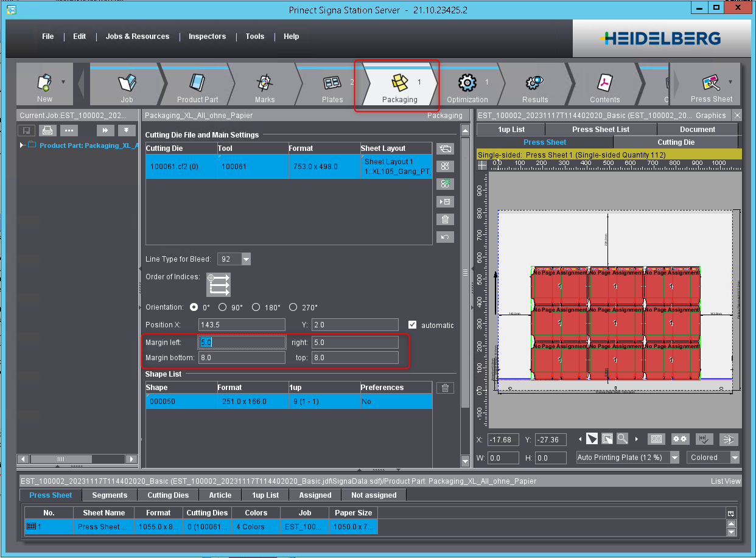Open the Line Type for Bleed dropdown
Image resolution: width=756 pixels, height=558 pixels.
coord(246,259)
